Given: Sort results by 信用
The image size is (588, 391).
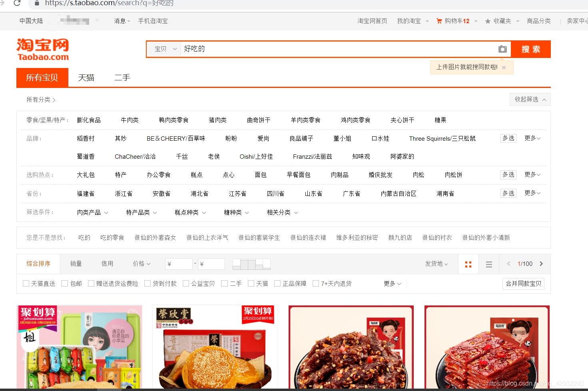Looking at the screenshot, I should pos(107,263).
